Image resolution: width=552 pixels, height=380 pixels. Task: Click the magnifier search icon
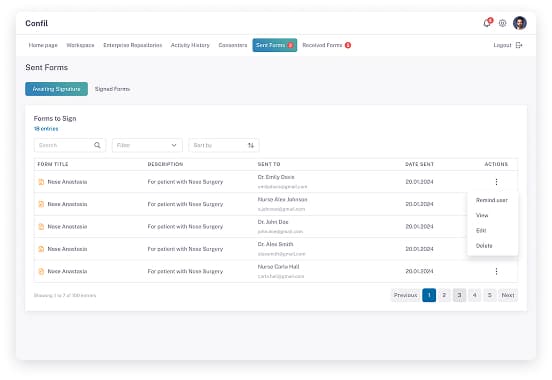click(97, 145)
